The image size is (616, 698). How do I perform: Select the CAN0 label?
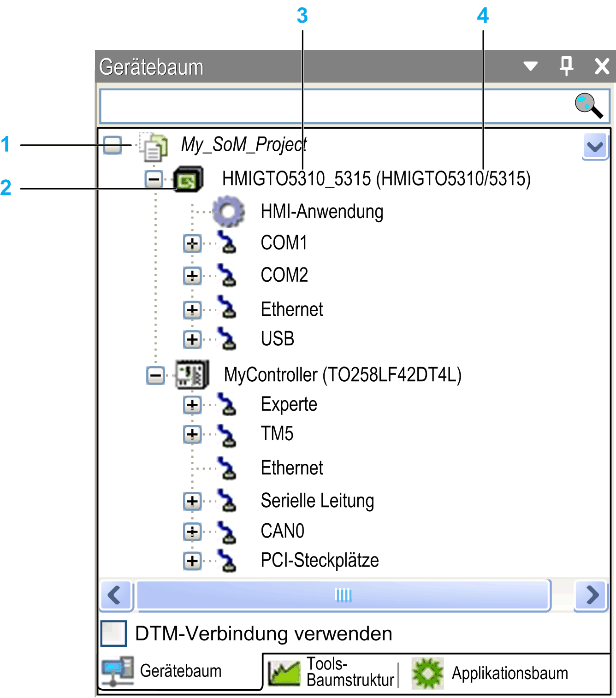[x=283, y=531]
